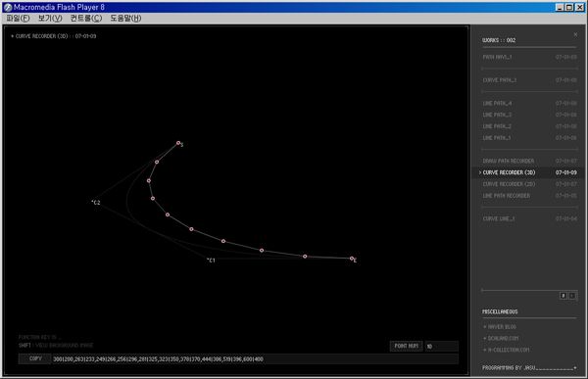
Task: Select the C1 control point handle
Action: [x=208, y=260]
